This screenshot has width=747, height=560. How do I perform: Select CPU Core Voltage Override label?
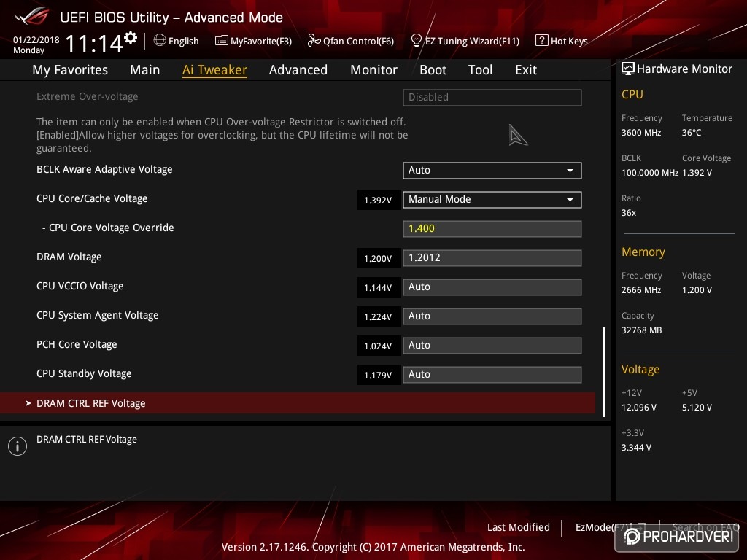click(x=108, y=227)
